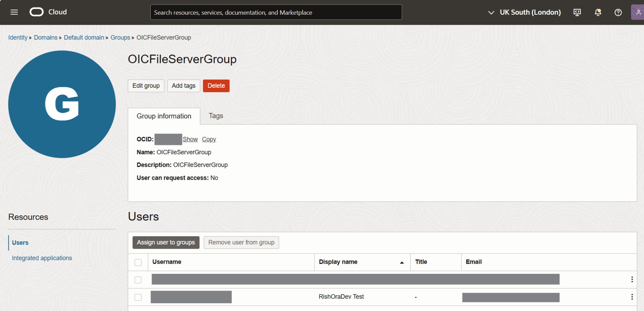Image resolution: width=644 pixels, height=311 pixels.
Task: Check the first user row checkbox
Action: 138,280
